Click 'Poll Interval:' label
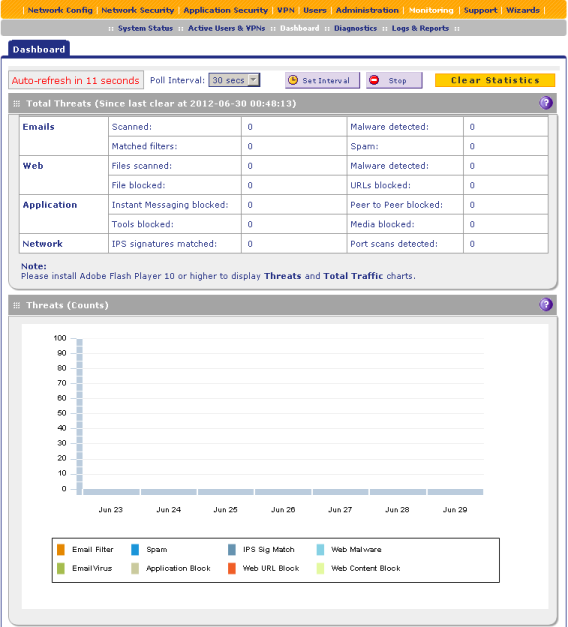This screenshot has height=627, width=568. 177,80
